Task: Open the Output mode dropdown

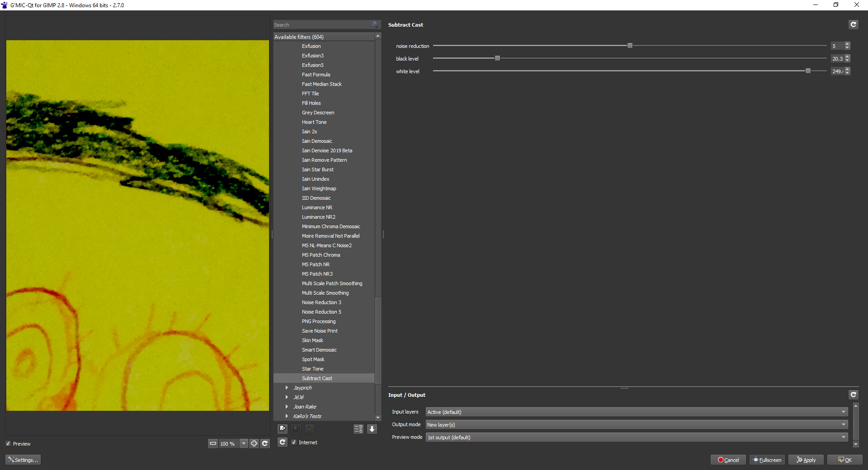Action: [636, 425]
